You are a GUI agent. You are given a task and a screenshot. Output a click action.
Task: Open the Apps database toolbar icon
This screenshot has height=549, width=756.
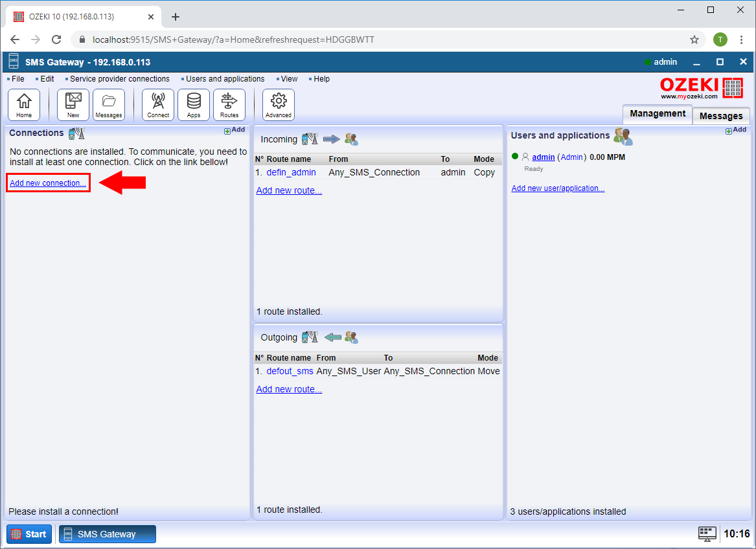point(194,105)
